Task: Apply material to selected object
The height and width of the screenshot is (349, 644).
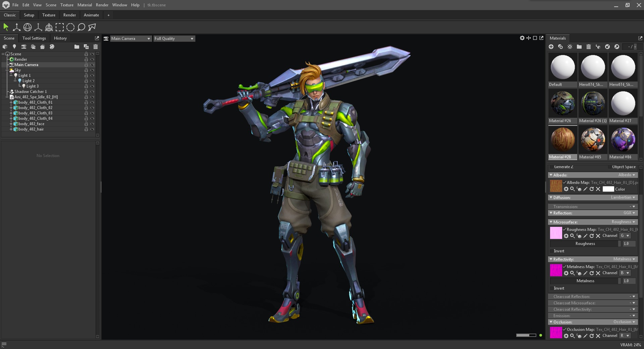Action: pyautogui.click(x=598, y=47)
